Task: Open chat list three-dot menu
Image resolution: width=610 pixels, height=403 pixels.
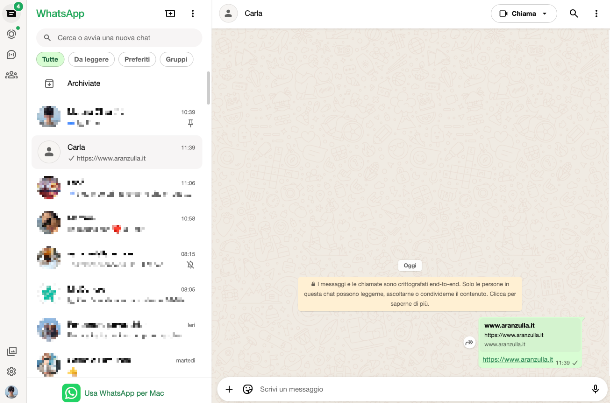Action: click(x=193, y=14)
